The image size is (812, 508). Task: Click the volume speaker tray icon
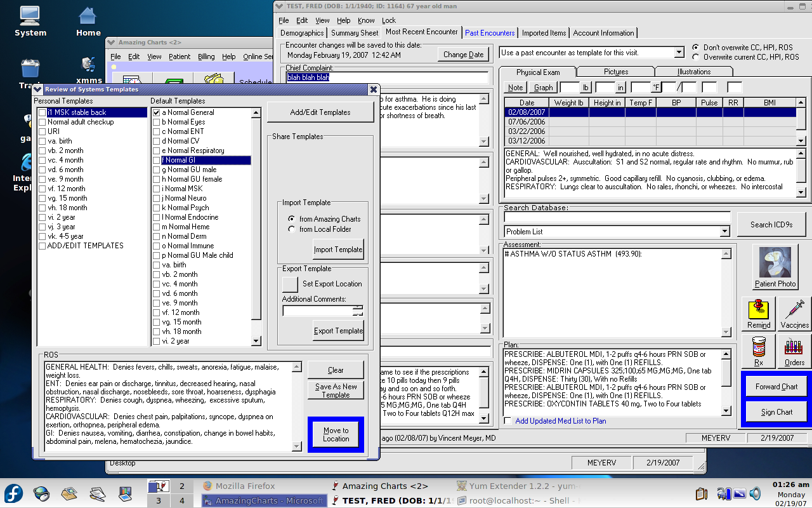click(x=756, y=493)
